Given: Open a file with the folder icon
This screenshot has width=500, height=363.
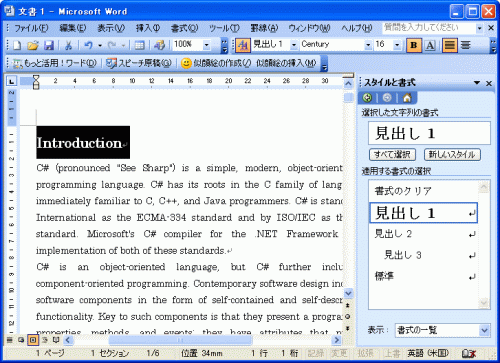Looking at the screenshot, I should (x=33, y=45).
